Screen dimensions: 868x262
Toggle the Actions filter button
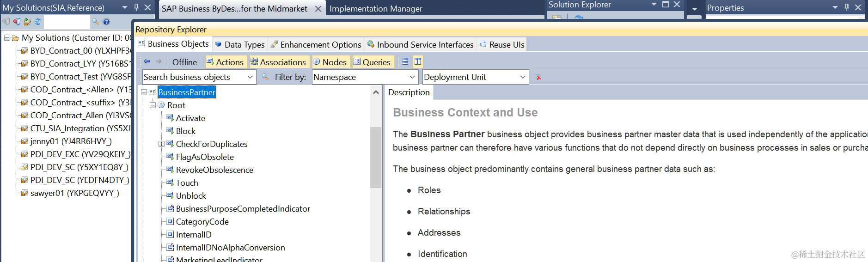point(225,62)
